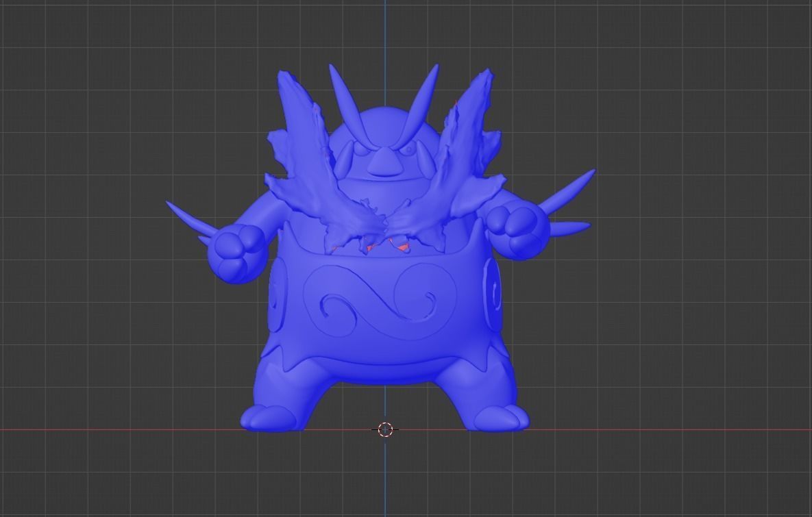Select the swirl pattern on the belly
Screen dimensions: 812x517
click(384, 301)
